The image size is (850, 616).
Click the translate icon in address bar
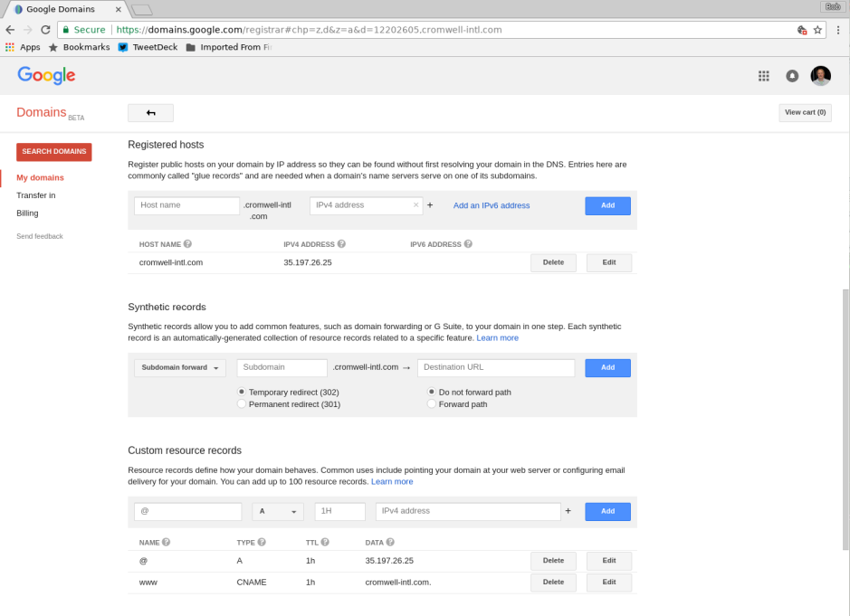pos(802,30)
